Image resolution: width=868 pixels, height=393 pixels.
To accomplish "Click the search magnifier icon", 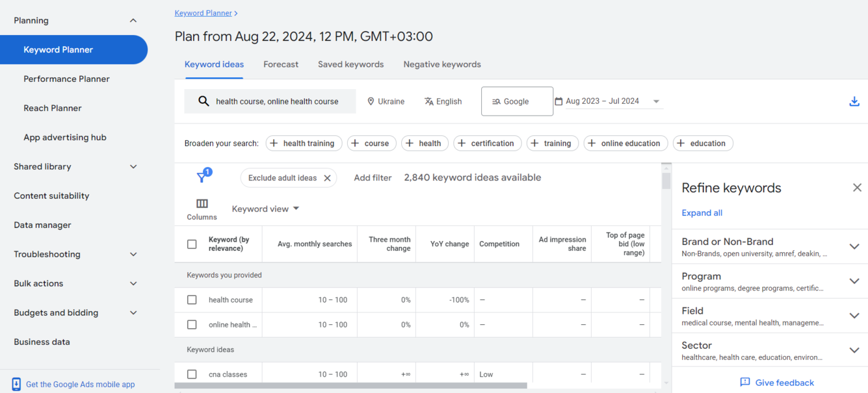I will tap(204, 101).
